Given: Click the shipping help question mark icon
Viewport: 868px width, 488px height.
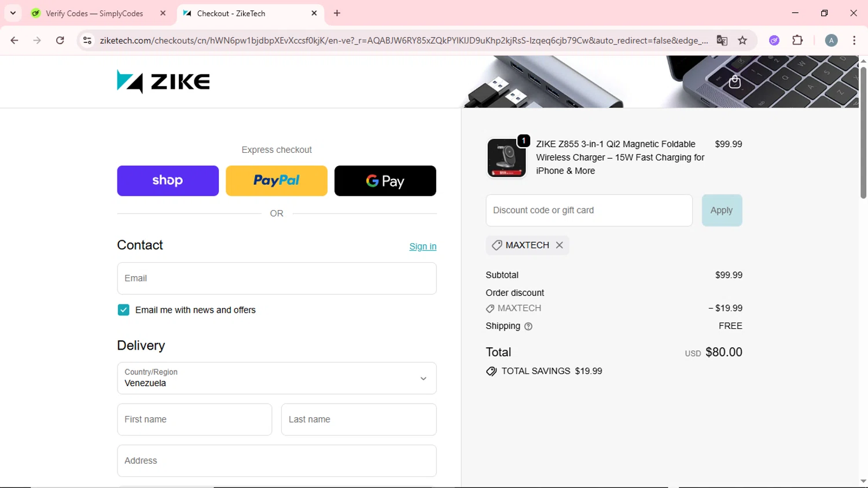Looking at the screenshot, I should pyautogui.click(x=528, y=326).
